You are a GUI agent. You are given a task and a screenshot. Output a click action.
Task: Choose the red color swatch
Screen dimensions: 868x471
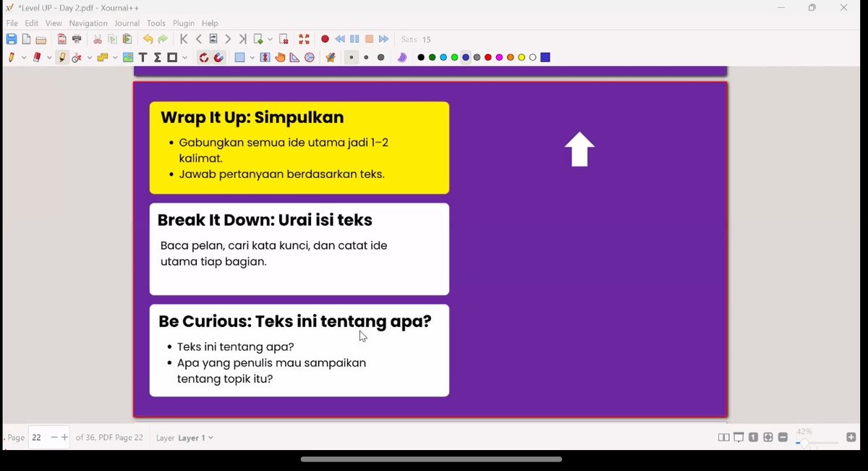pos(488,57)
